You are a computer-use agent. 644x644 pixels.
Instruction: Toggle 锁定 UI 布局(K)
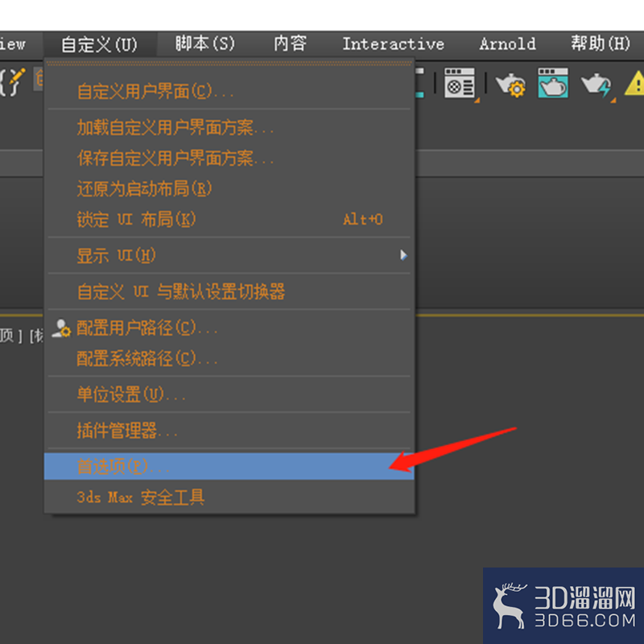[x=229, y=219]
